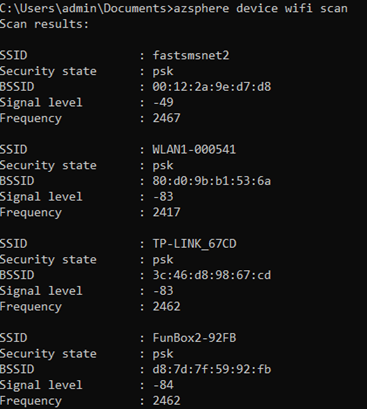Click WLAN1-000541's -83 signal level
The width and height of the screenshot is (367, 409).
coord(163,197)
